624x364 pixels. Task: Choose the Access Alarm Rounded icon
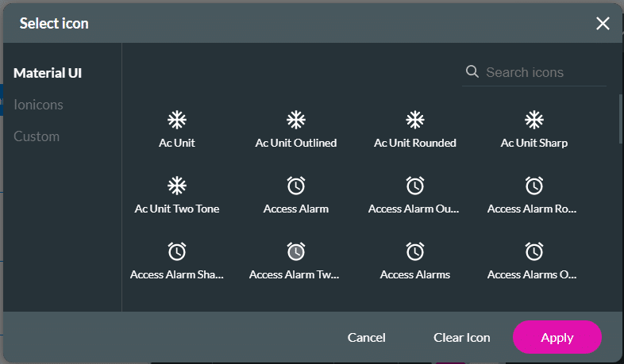tap(534, 186)
